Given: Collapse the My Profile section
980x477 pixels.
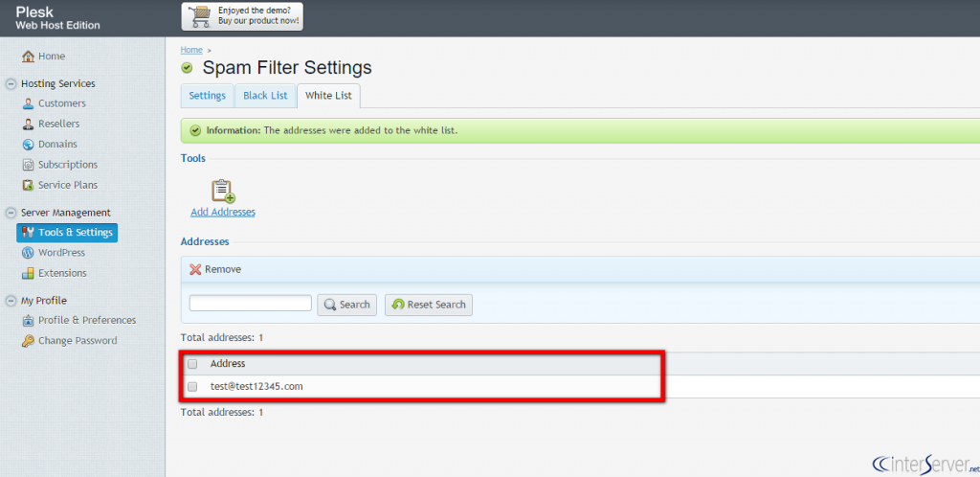Looking at the screenshot, I should click(11, 301).
